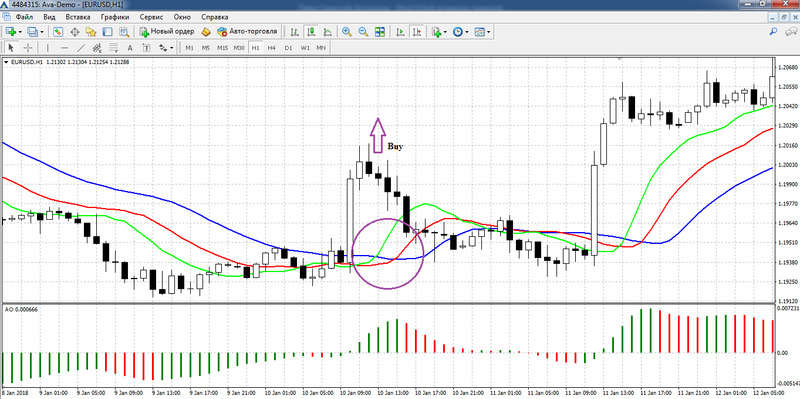Viewport: 800px width, 399px height.
Task: Zoom out of the chart
Action: tap(363, 32)
